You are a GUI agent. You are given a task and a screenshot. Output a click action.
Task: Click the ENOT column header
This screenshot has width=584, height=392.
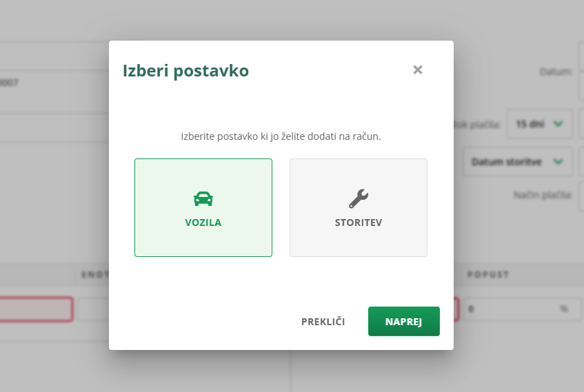95,275
